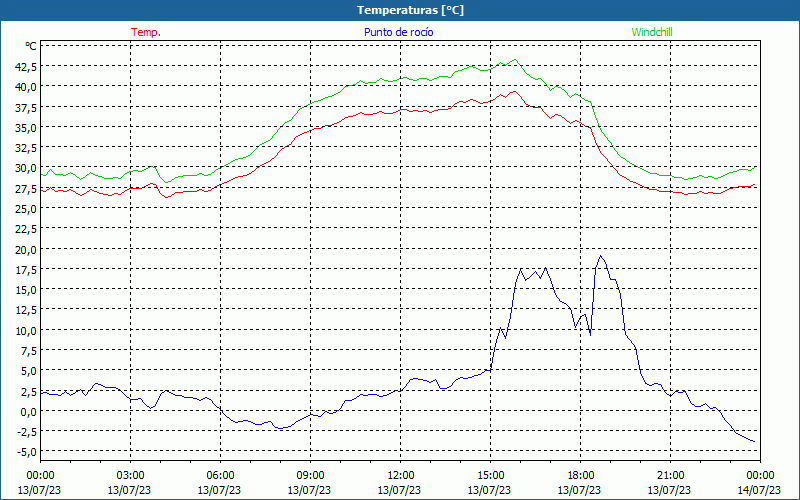Select the green Windchill legend label

tap(652, 32)
